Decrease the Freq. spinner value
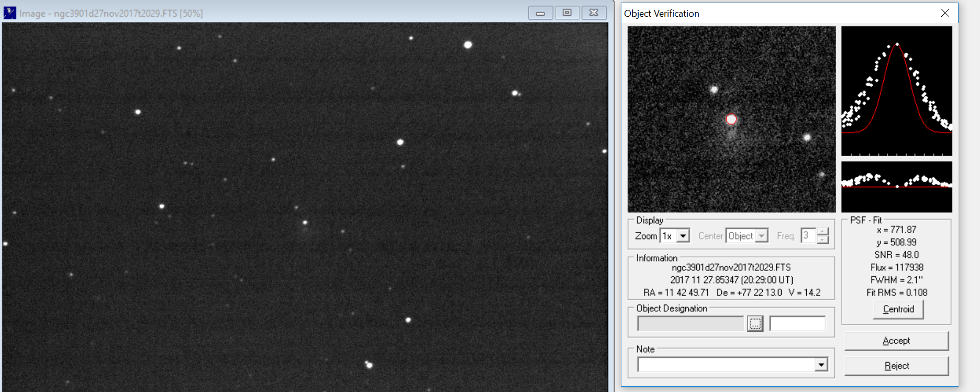 [x=822, y=240]
